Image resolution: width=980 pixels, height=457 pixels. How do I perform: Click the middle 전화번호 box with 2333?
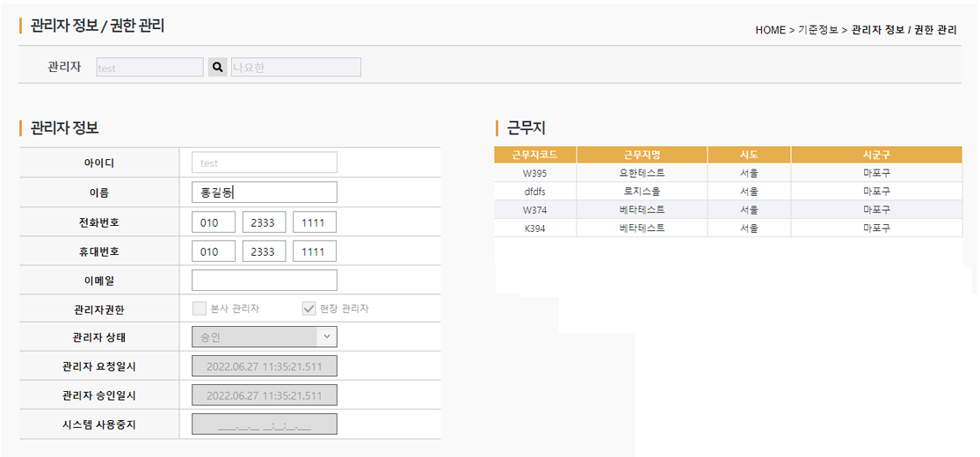(x=264, y=222)
